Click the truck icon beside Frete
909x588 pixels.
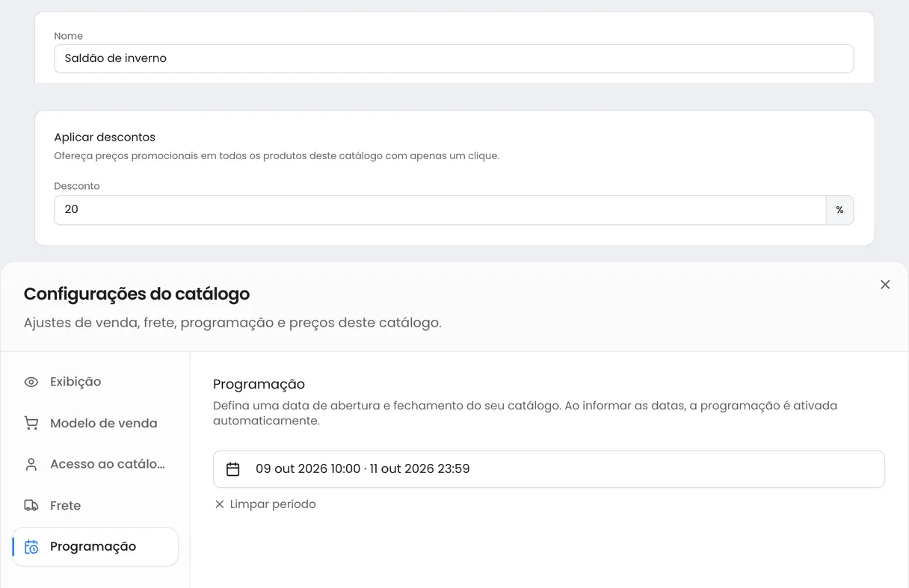coord(31,505)
